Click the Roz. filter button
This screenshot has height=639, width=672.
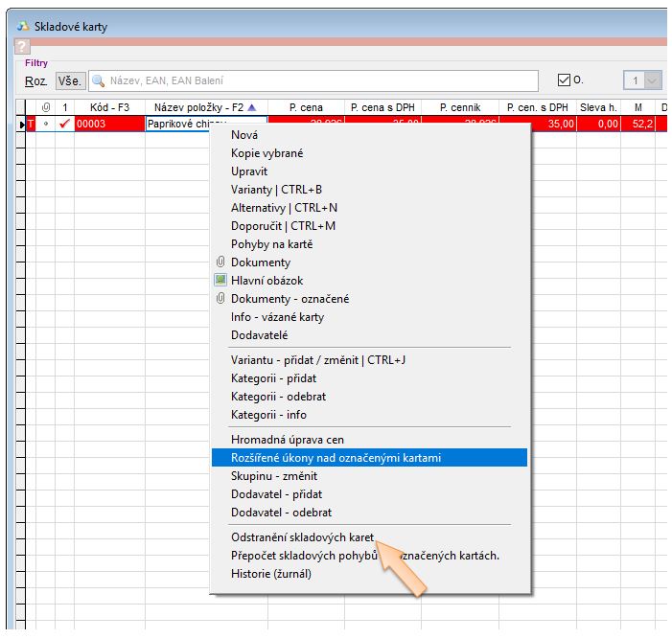click(35, 81)
